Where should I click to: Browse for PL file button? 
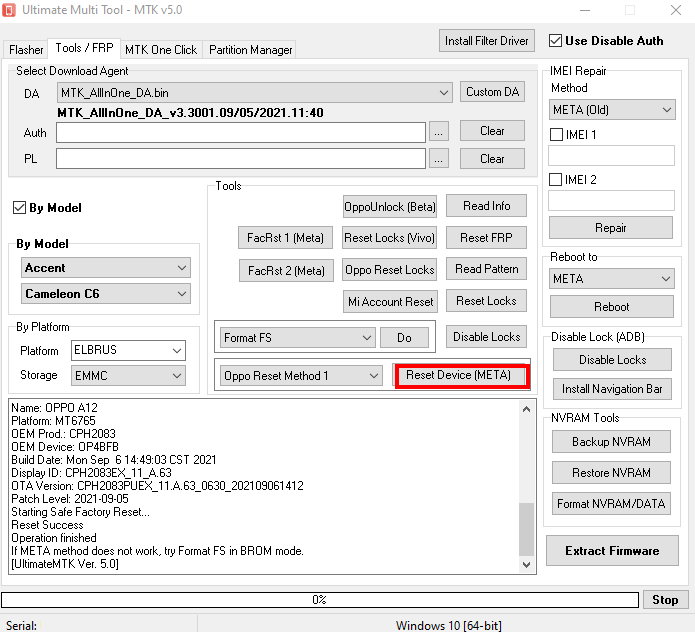(438, 159)
